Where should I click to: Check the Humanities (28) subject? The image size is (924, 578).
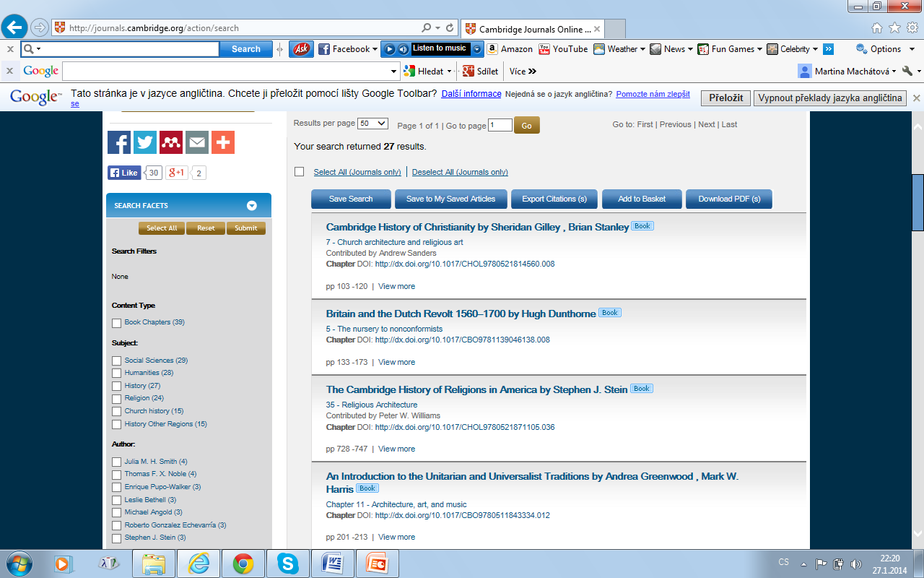tap(116, 373)
